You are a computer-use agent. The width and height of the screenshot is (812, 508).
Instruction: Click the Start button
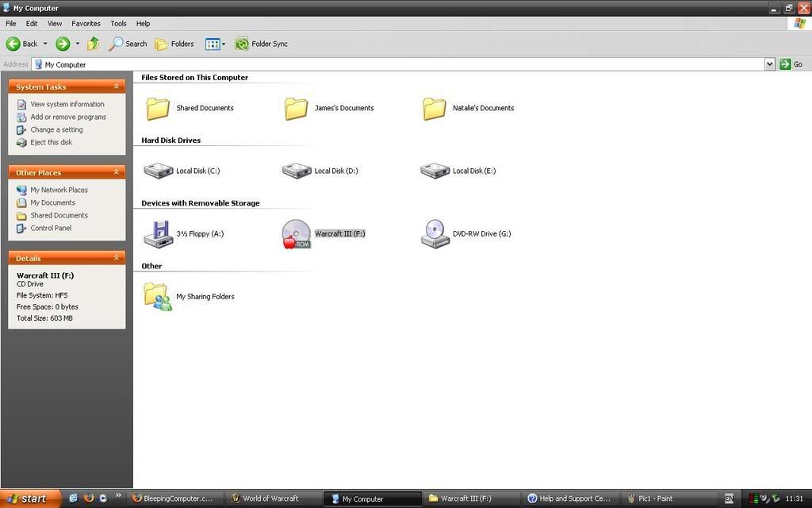(29, 498)
